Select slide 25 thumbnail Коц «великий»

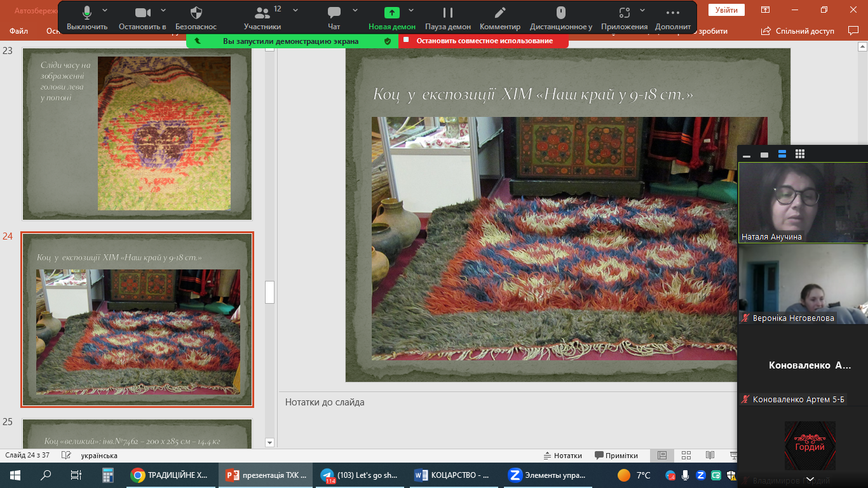click(137, 433)
